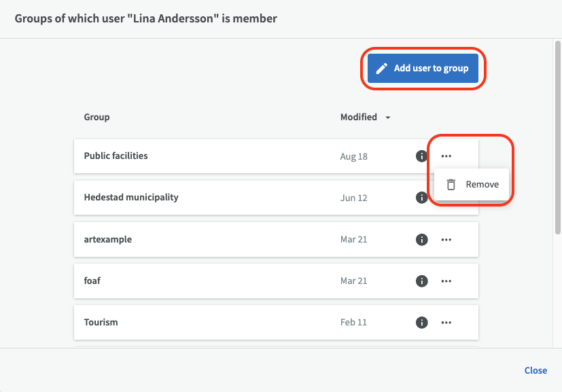Expand Tourism row more-options menu
562x392 pixels.
tap(446, 322)
